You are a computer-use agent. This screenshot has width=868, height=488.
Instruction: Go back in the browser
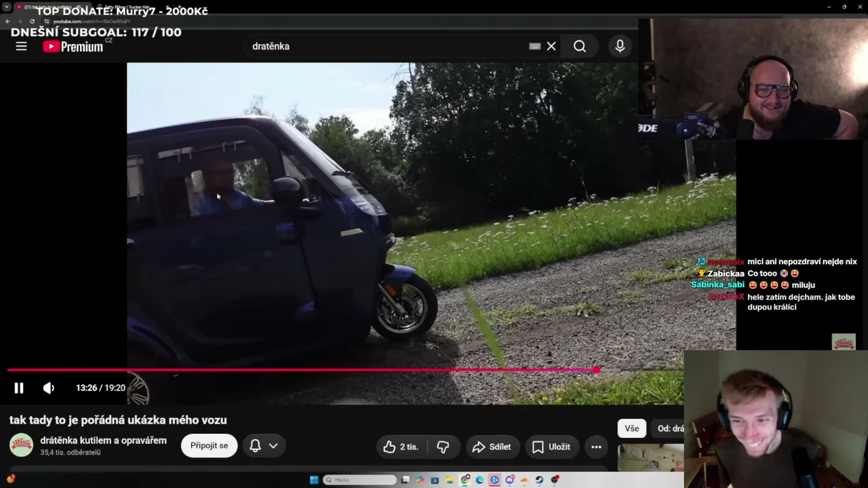7,21
